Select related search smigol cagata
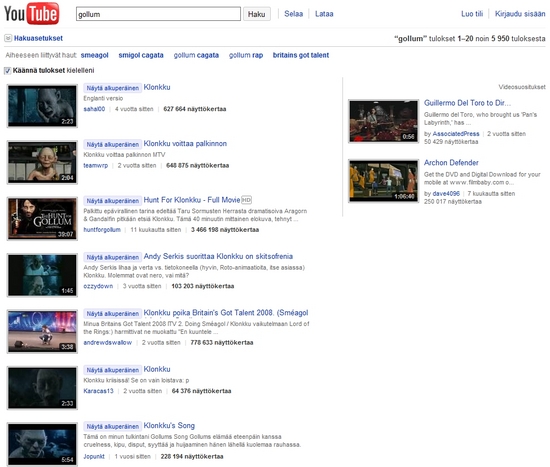This screenshot has height=467, width=550. point(141,55)
